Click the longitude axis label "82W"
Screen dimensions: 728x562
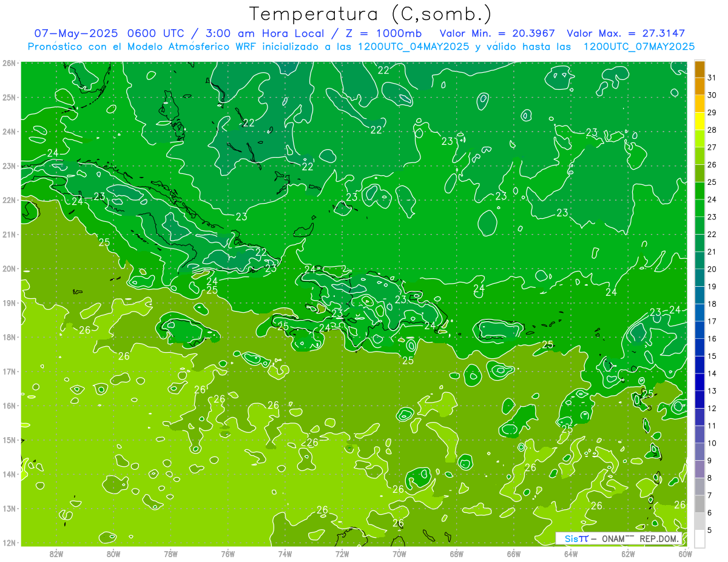56,554
